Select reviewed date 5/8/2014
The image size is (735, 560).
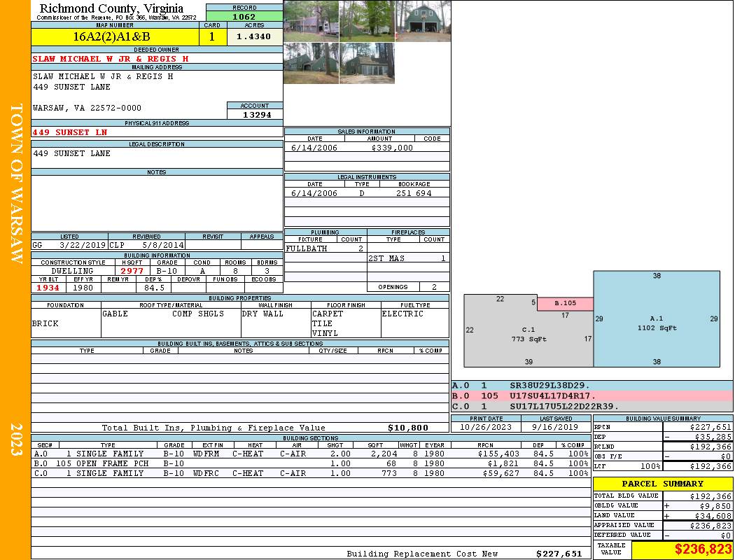162,244
